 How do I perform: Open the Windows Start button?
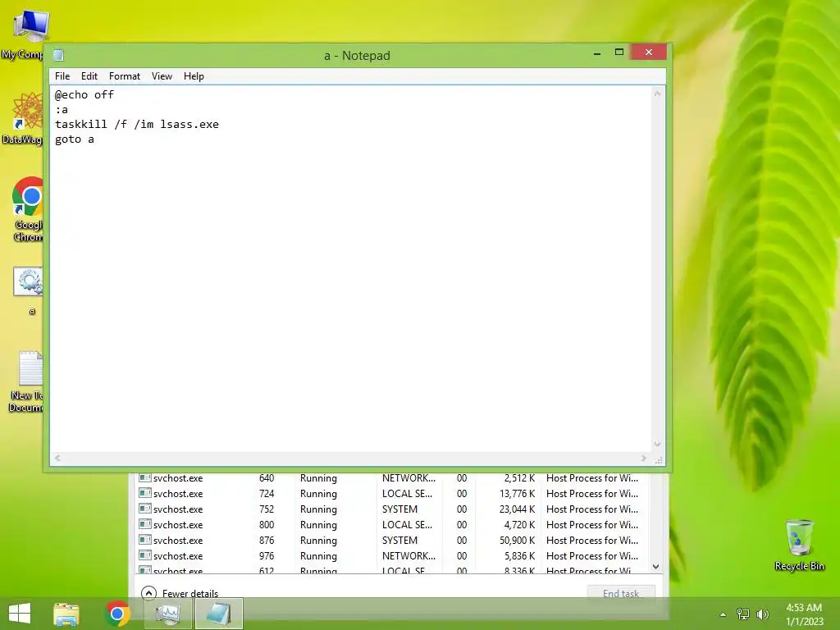tap(20, 614)
